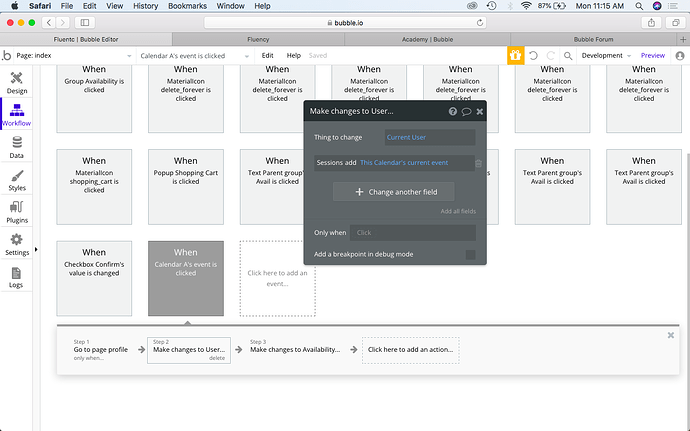
Task: Select the Calendar A's event clicked box
Action: tap(186, 278)
